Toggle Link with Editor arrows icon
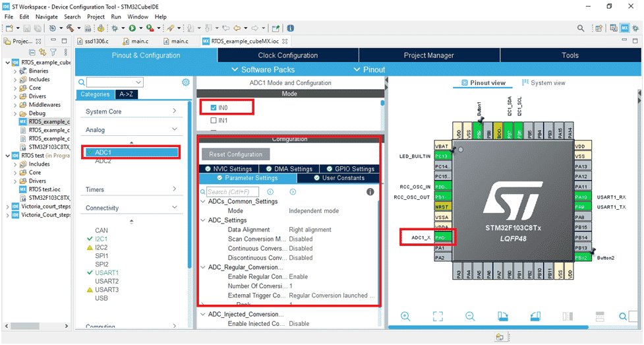 [x=42, y=52]
